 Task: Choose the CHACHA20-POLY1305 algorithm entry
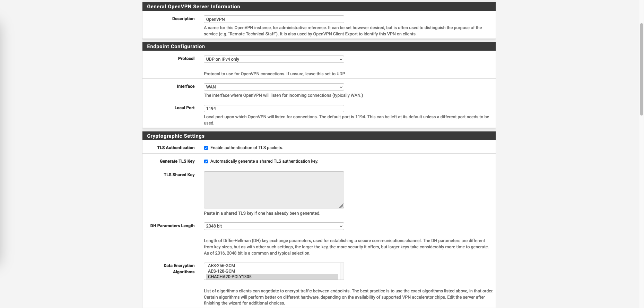[x=230, y=277]
